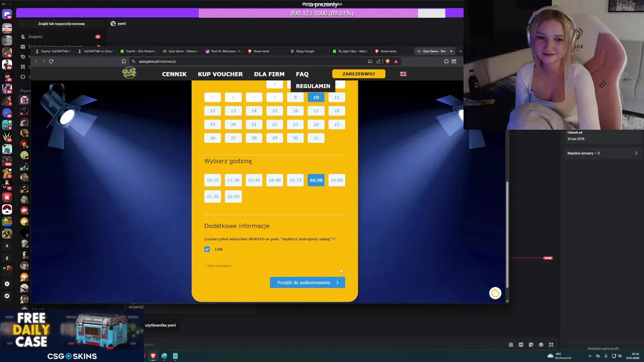Pick calendar day 10
644x362 pixels.
point(316,98)
